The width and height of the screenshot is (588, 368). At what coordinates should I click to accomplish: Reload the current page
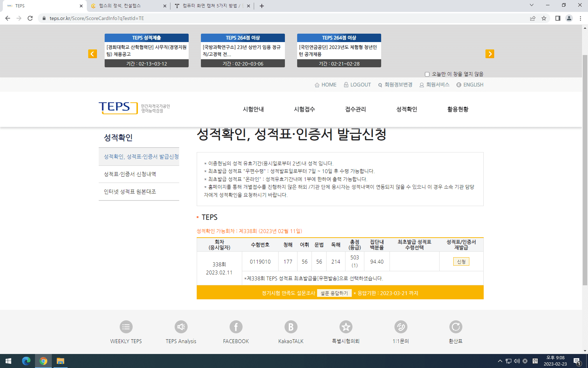point(30,18)
